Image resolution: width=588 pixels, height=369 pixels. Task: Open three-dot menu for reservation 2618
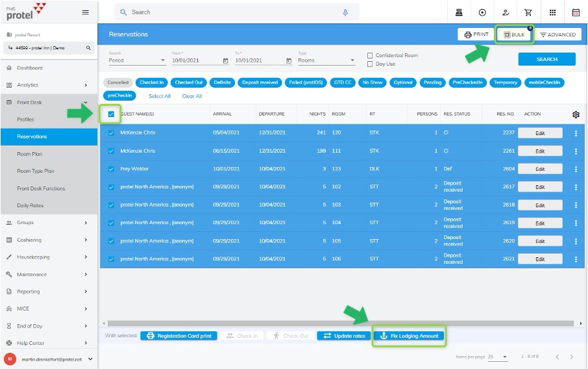(576, 205)
